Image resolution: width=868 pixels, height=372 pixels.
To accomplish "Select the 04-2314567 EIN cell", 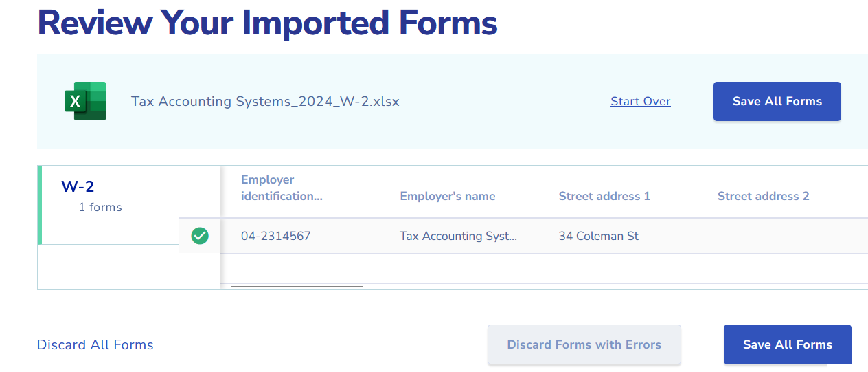I will (x=276, y=236).
